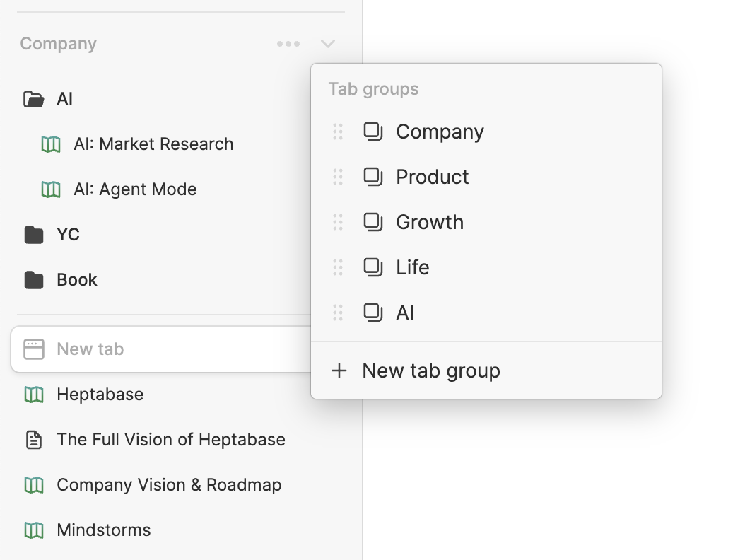Image resolution: width=745 pixels, height=560 pixels.
Task: Click the tab group icon next to Growth
Action: (372, 222)
